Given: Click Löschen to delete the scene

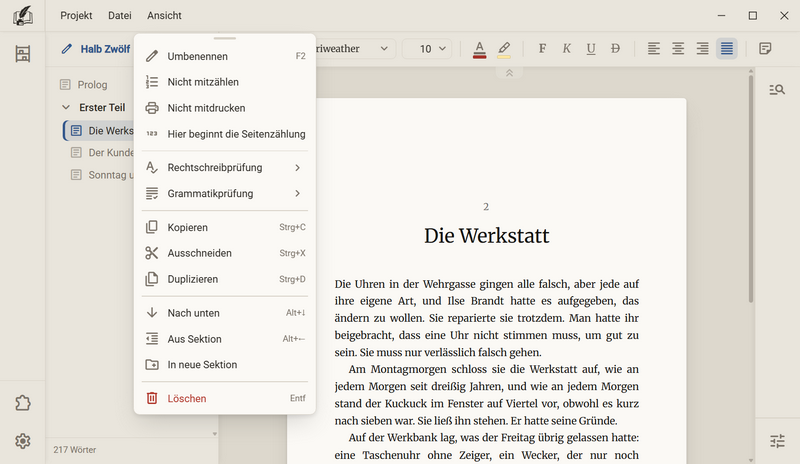Looking at the screenshot, I should (x=224, y=399).
